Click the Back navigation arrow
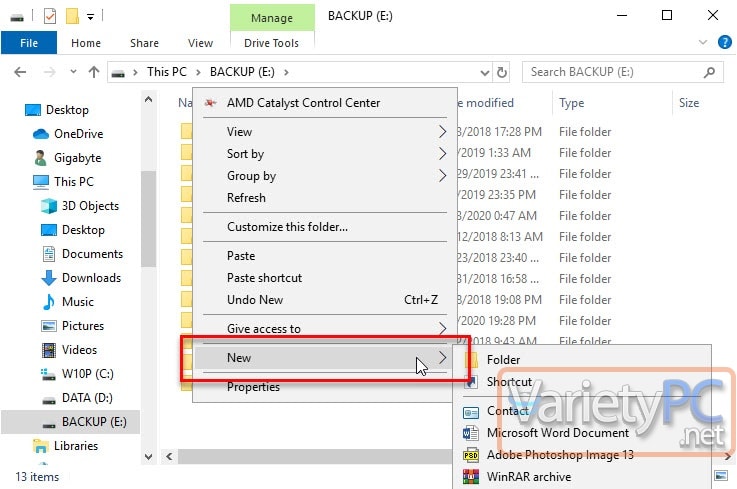 point(20,72)
